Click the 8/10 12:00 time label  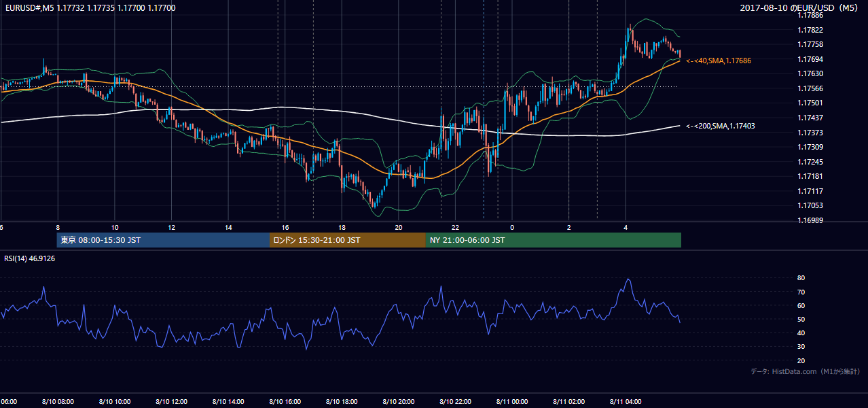[x=171, y=402]
